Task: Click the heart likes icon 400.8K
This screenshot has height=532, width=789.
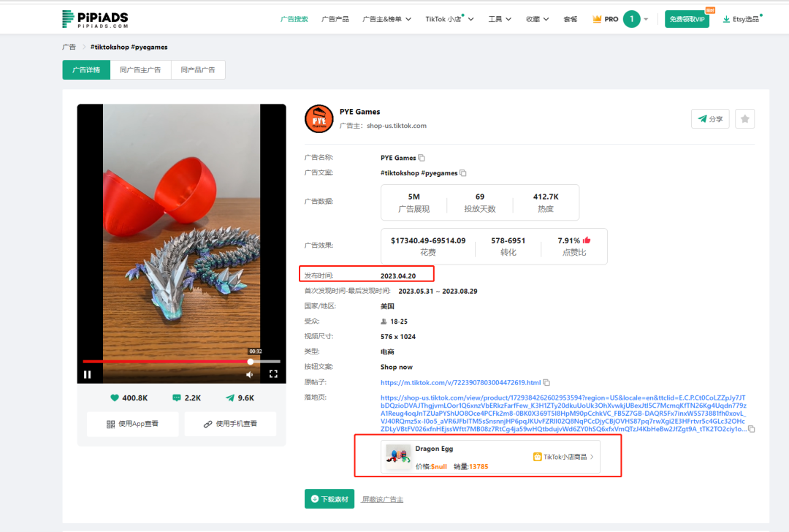Action: pos(115,398)
